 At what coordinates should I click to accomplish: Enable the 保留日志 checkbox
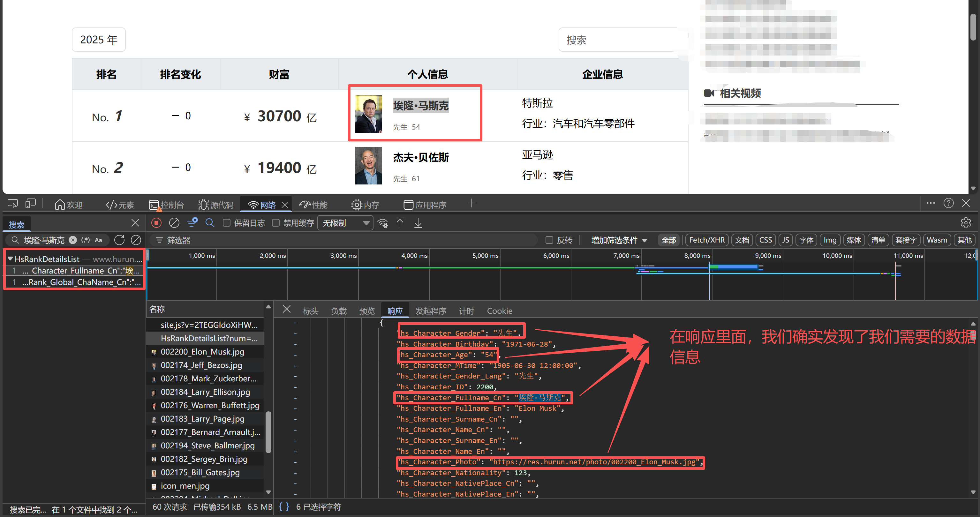(x=226, y=223)
